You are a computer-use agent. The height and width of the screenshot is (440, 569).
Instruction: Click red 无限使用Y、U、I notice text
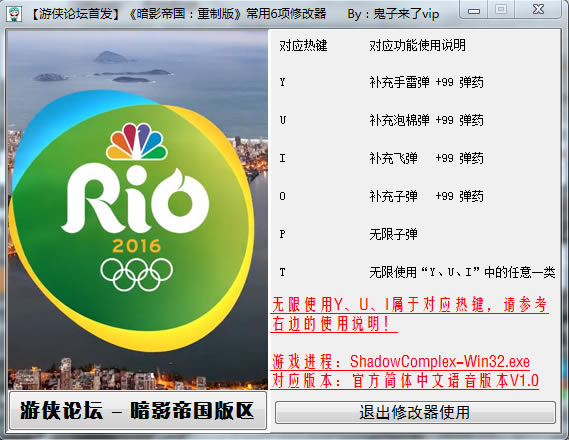click(410, 314)
